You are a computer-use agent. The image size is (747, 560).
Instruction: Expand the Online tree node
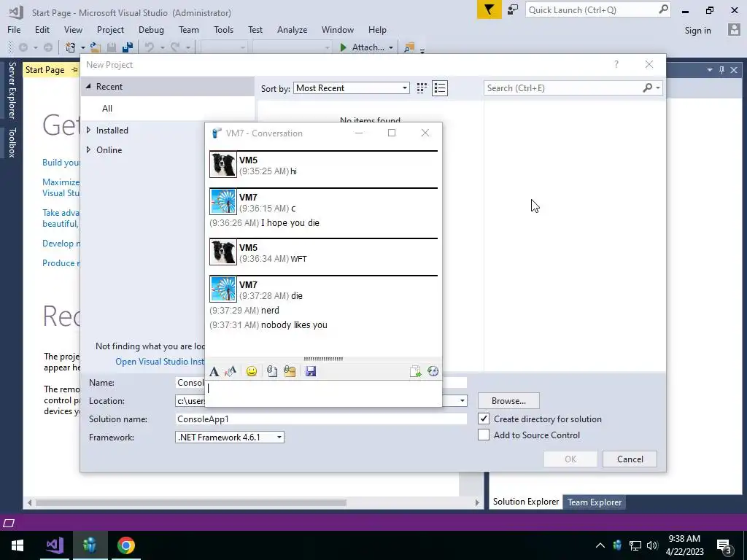coord(88,149)
